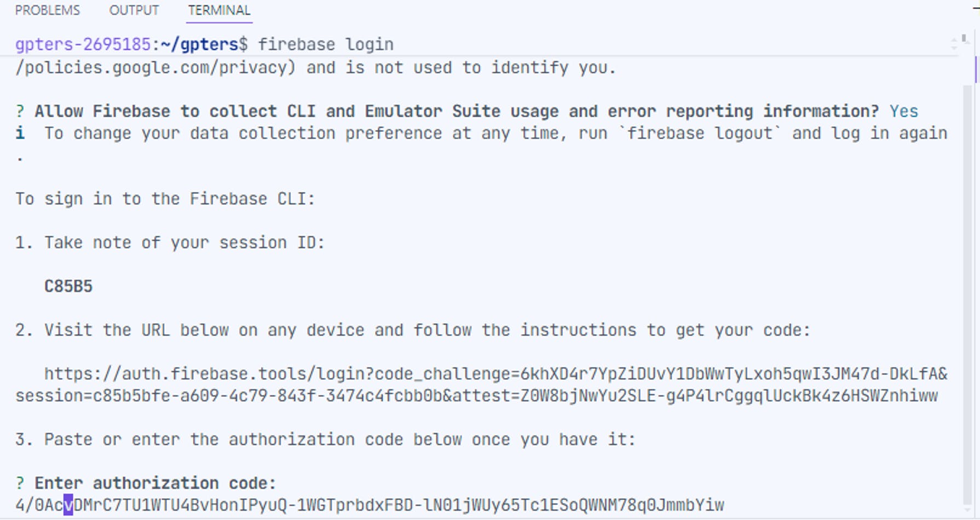Viewport: 980px width, 520px height.
Task: Click the 'Yes' answer to data collection
Action: [x=903, y=111]
